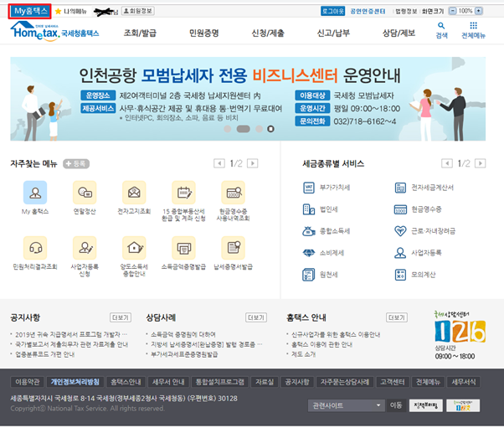This screenshot has height=433, width=504.
Task: Go to previous page of 세금종류별 서비스
Action: (x=447, y=163)
